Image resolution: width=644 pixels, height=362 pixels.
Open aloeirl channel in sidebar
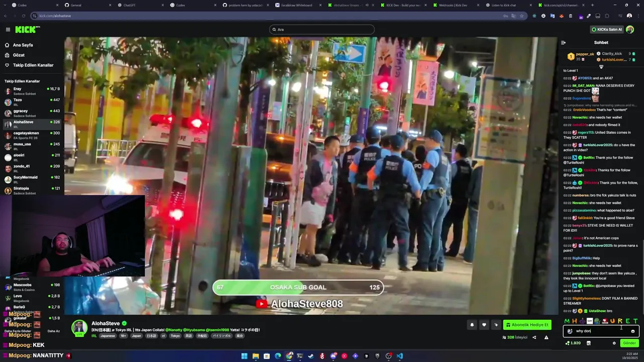(32, 157)
